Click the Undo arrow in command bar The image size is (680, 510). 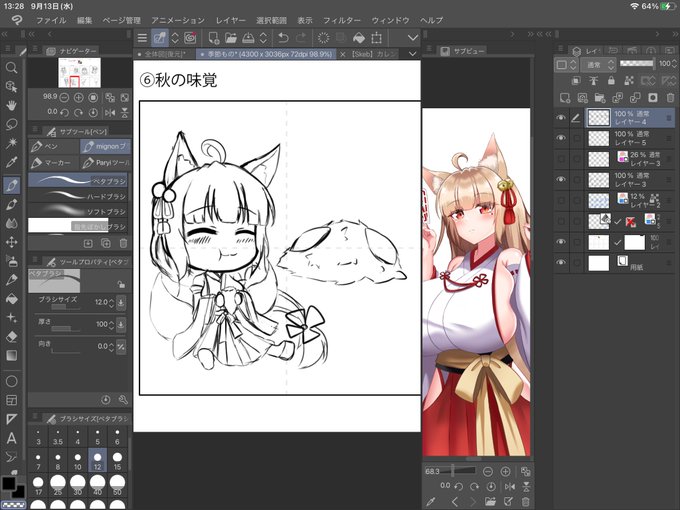pos(283,38)
